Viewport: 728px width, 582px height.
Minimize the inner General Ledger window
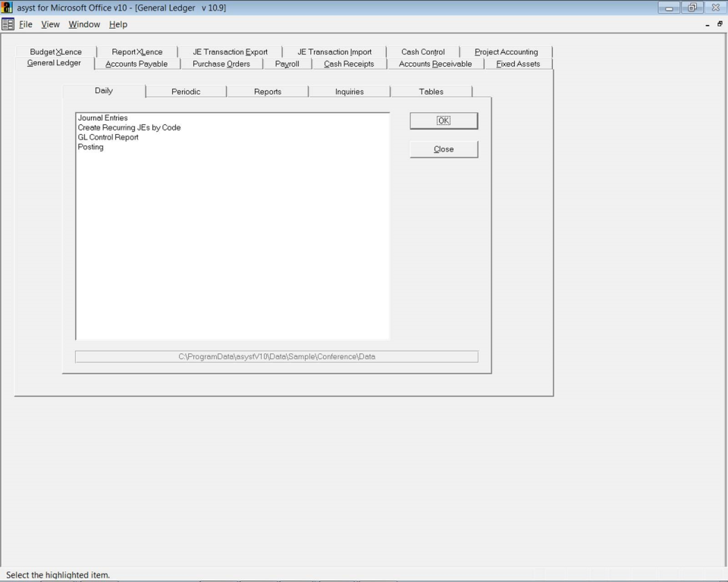(x=707, y=24)
